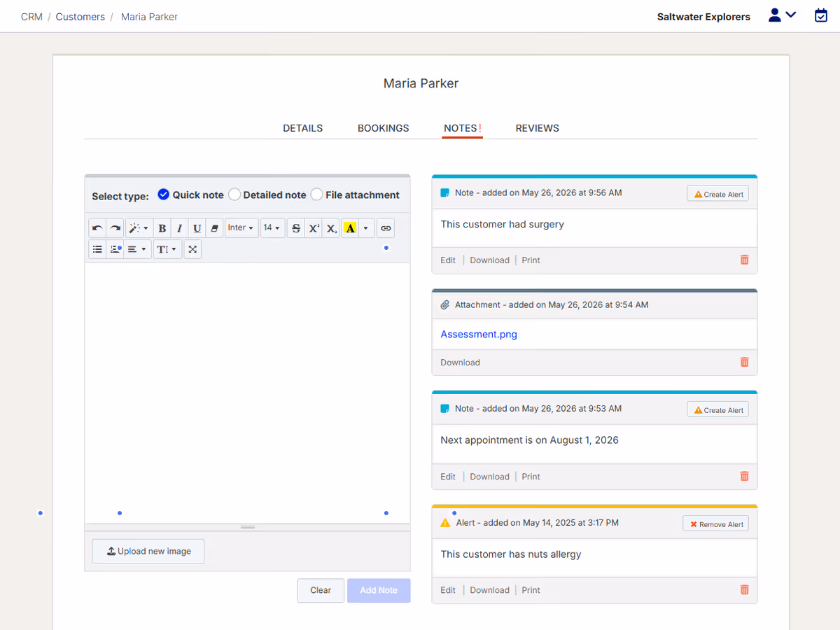The image size is (840, 630).
Task: Open the user account menu
Action: (782, 15)
